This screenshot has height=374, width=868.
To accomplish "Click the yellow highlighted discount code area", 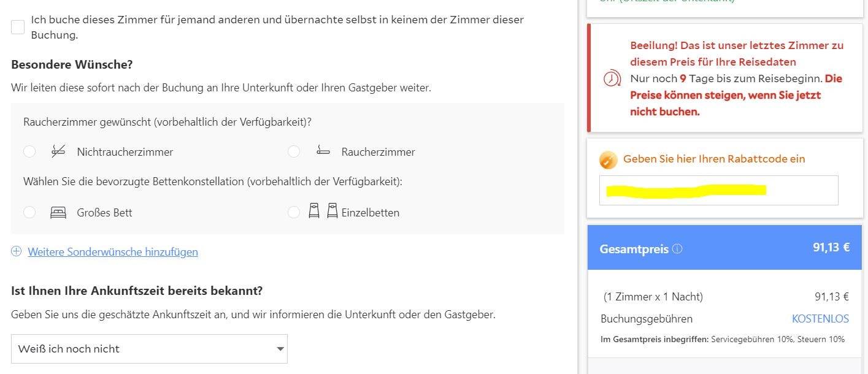I will point(687,189).
